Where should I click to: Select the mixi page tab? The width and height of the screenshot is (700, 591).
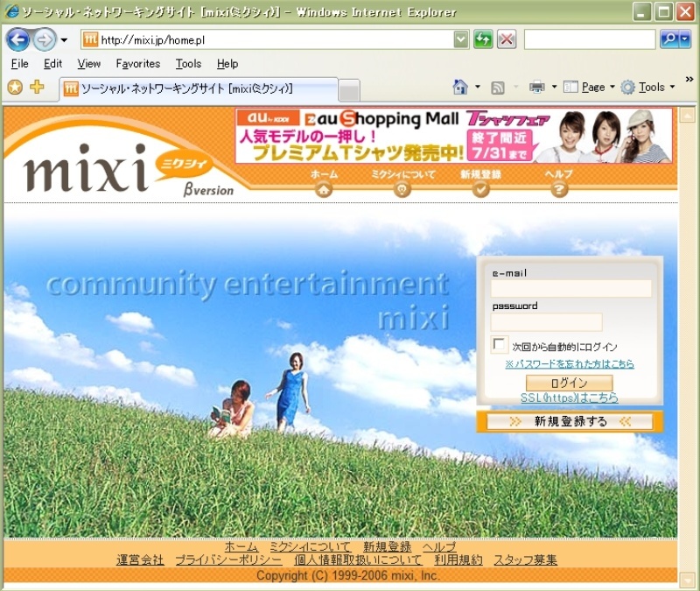(x=199, y=89)
